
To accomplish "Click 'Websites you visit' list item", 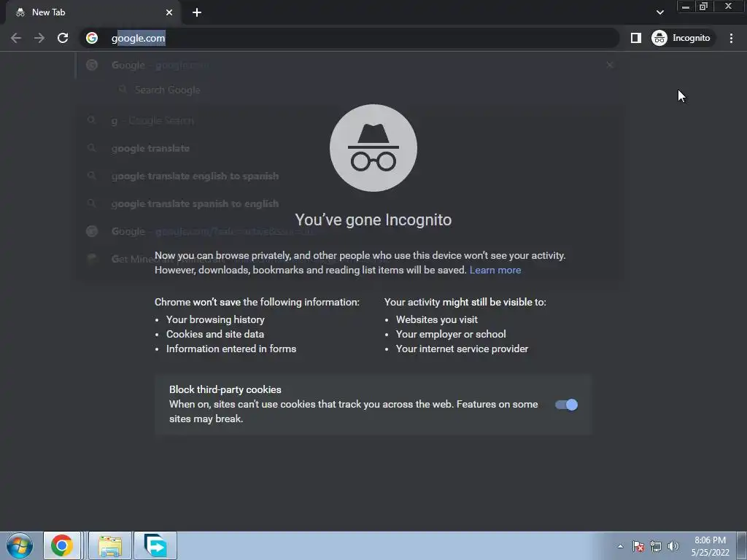I will tap(436, 319).
